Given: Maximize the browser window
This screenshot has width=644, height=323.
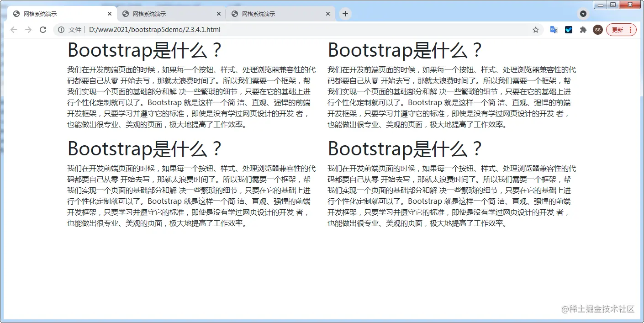Looking at the screenshot, I should pyautogui.click(x=612, y=5).
